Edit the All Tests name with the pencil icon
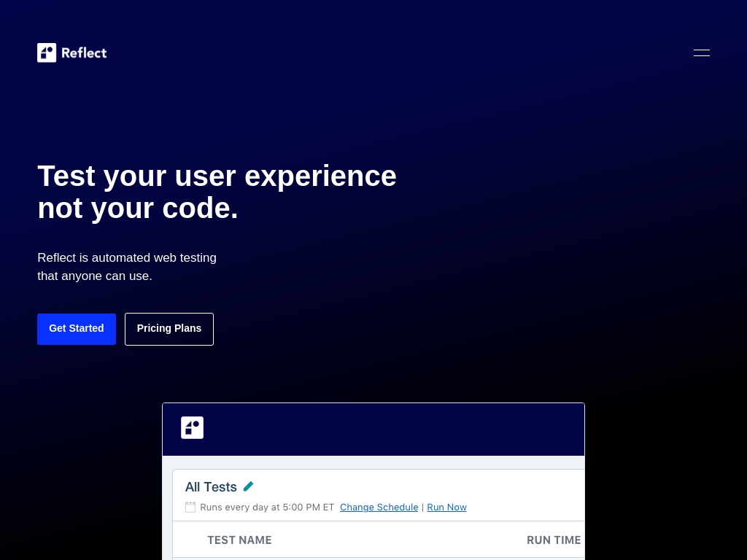Viewport: 747px width, 560px height. 248,486
